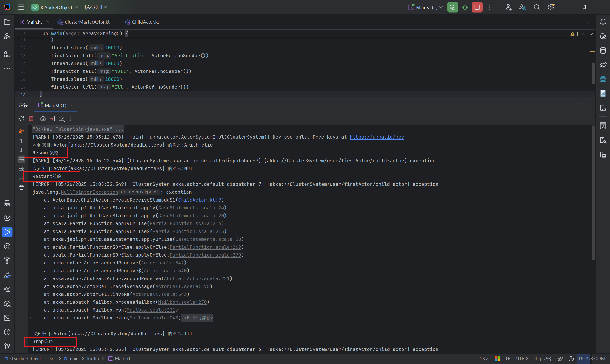This screenshot has height=364, width=610.
Task: Open the MainKt (1) run configuration dropdown
Action: point(426,7)
